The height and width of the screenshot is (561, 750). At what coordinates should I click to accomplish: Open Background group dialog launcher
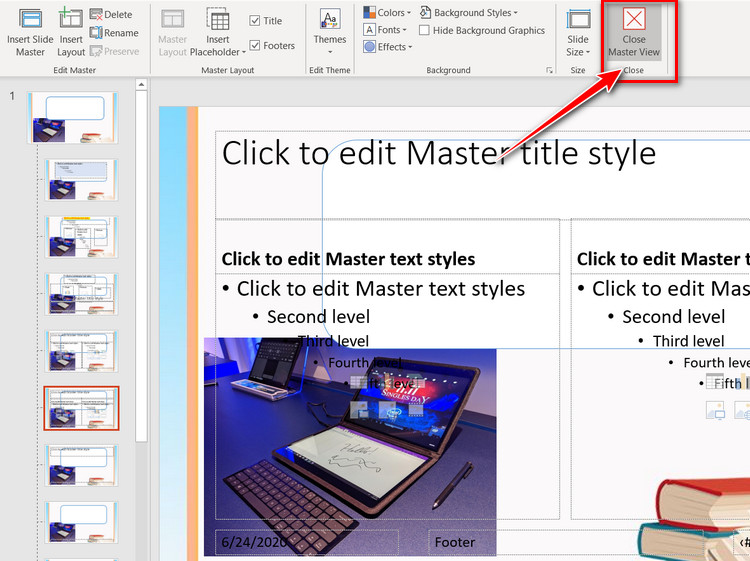(x=549, y=70)
